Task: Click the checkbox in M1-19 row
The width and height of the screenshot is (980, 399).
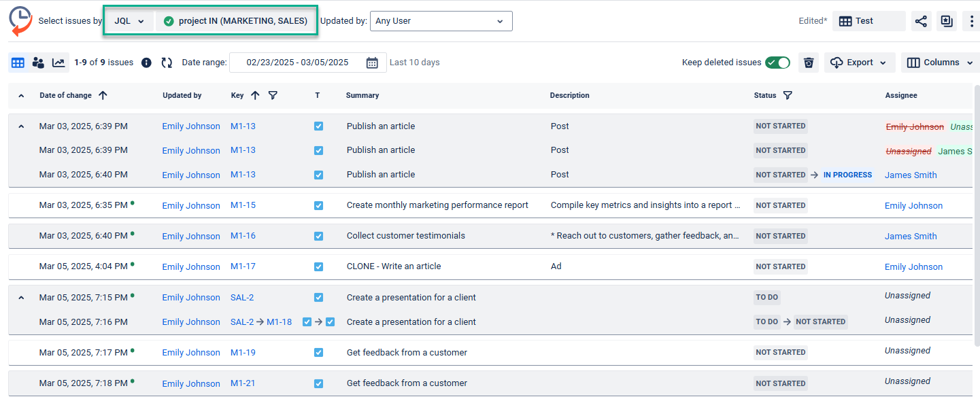Action: coord(318,352)
